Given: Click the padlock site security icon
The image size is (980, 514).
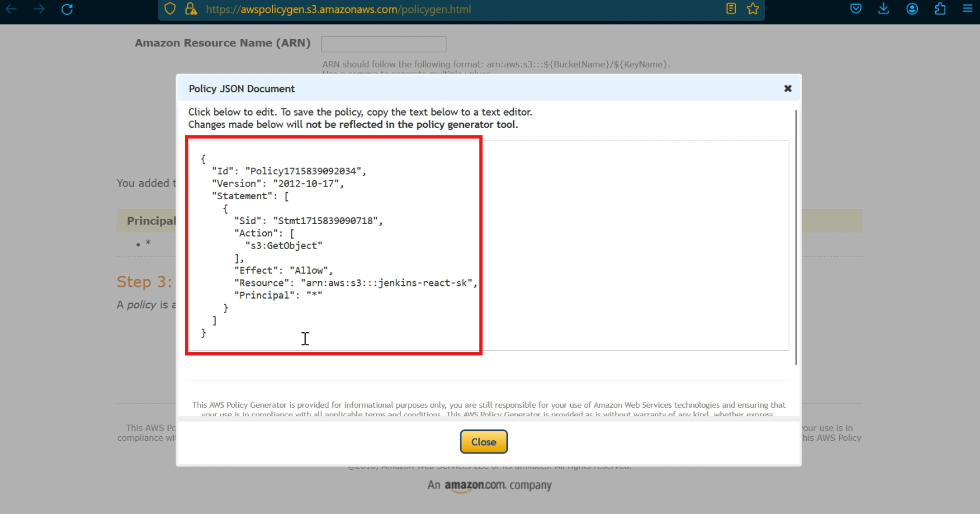Looking at the screenshot, I should pos(191,9).
